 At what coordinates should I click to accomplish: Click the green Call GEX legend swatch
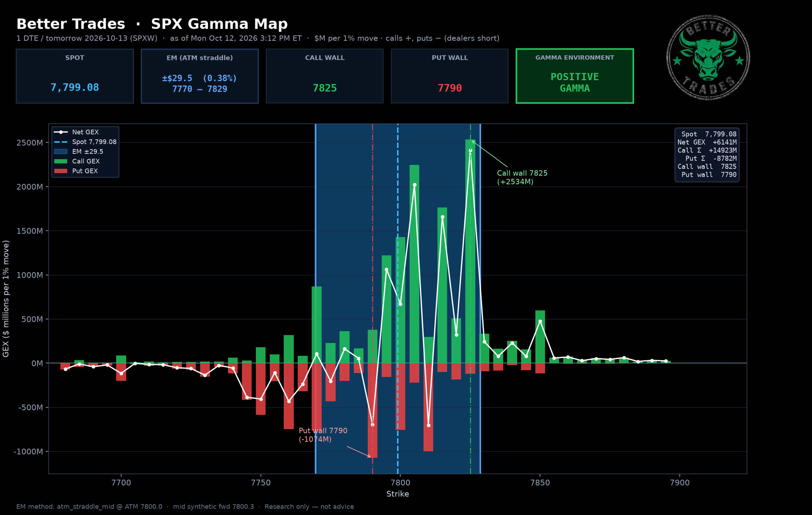(61, 161)
